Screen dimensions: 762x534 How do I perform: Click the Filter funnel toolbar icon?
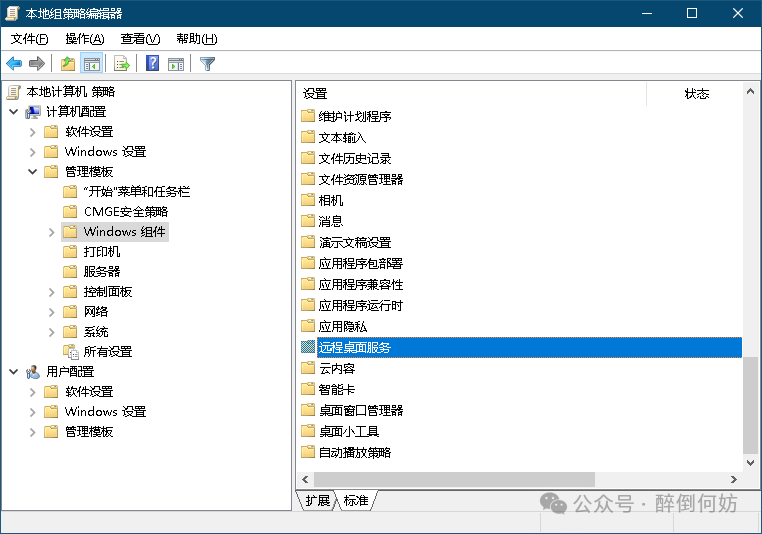(207, 64)
